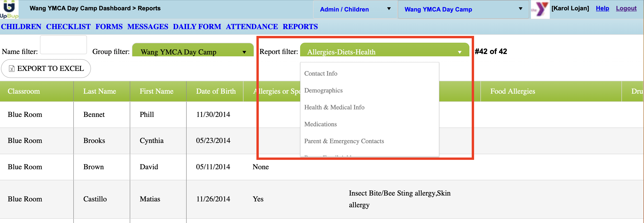Select the DAILY FORM tab
The width and height of the screenshot is (644, 223).
click(x=197, y=27)
